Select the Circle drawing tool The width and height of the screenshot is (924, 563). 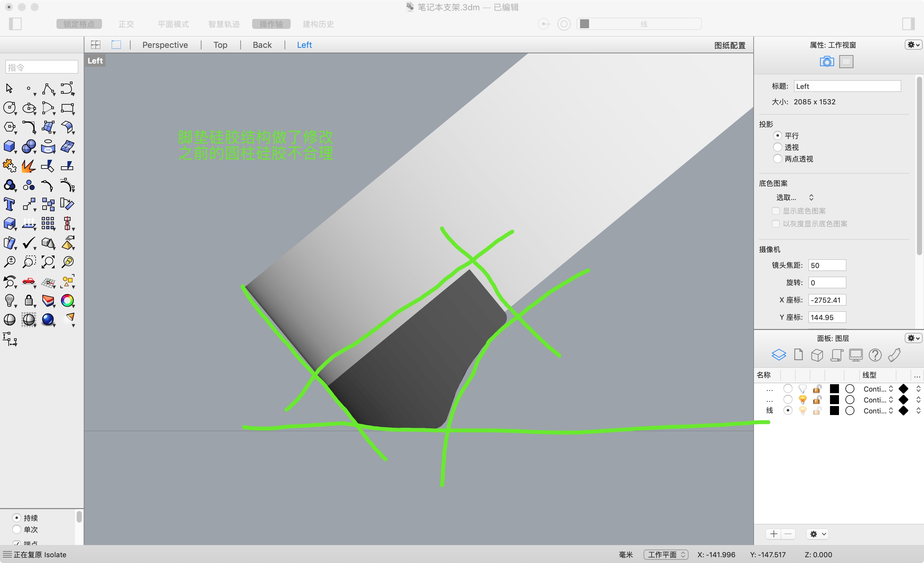tap(9, 108)
